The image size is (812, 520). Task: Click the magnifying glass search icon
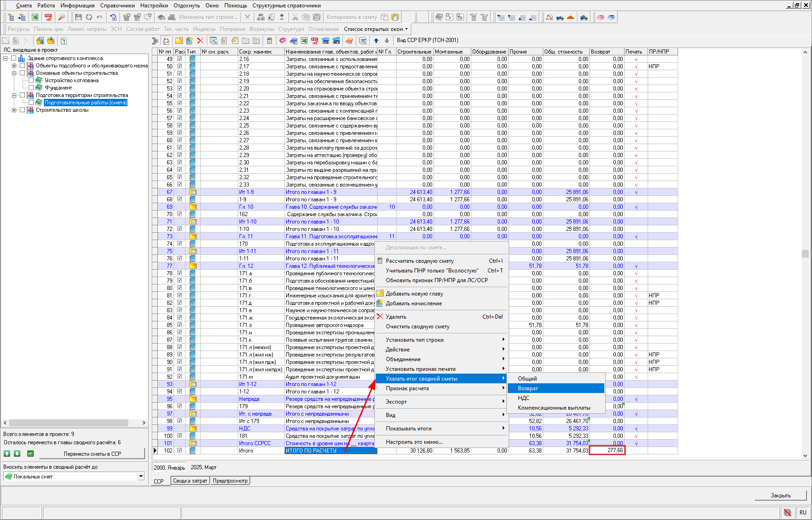click(x=61, y=17)
